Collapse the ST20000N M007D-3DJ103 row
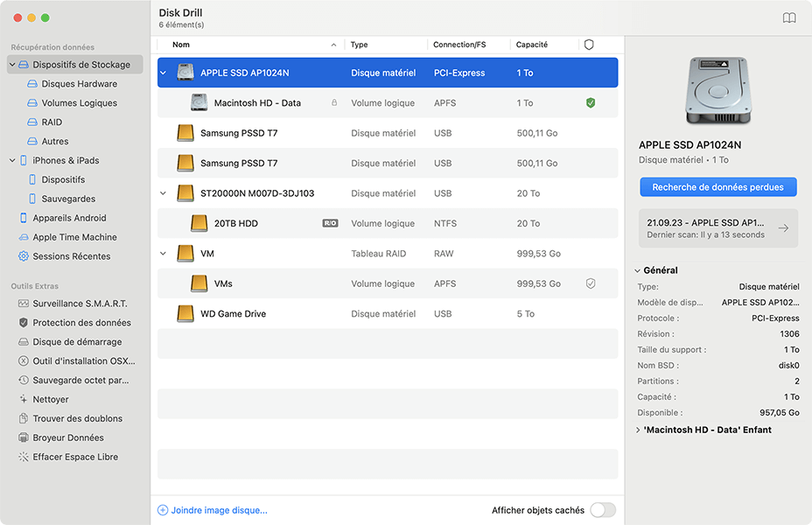This screenshot has height=525, width=812. coord(163,193)
